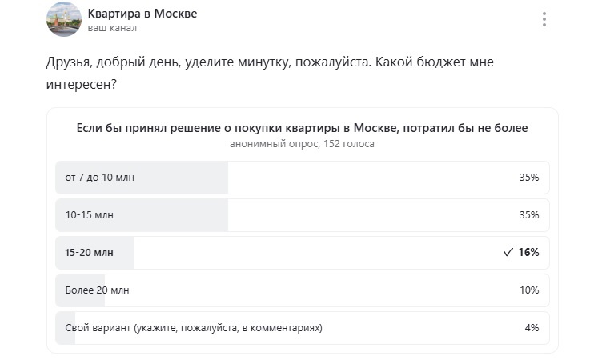Choose the 10-15 млн poll option
The image size is (606, 364).
click(90, 215)
